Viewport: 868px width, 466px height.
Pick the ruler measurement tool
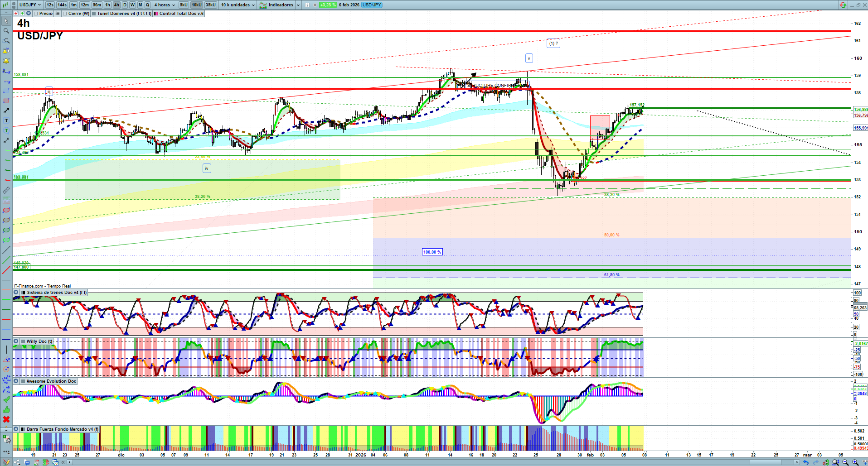[x=6, y=190]
